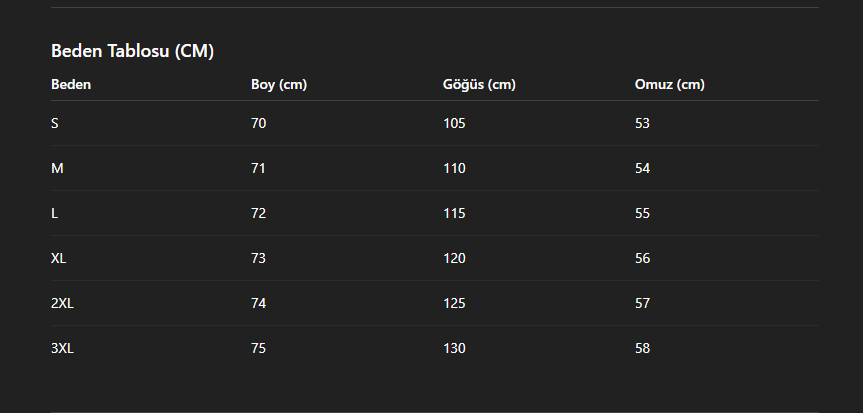Select the M size row label
This screenshot has width=863, height=413.
click(57, 169)
